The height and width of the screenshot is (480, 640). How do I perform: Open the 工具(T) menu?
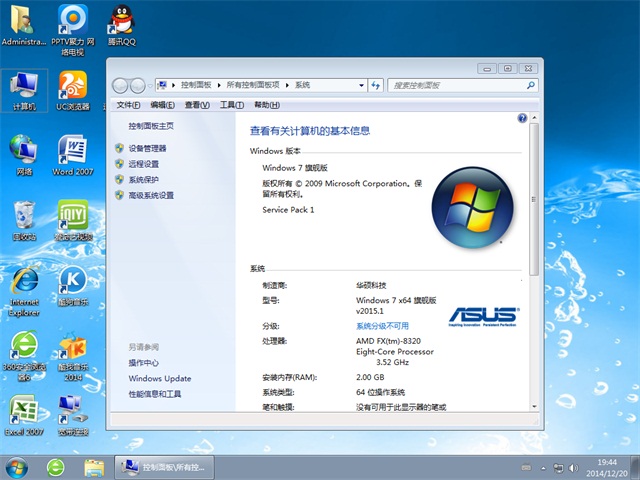point(231,105)
